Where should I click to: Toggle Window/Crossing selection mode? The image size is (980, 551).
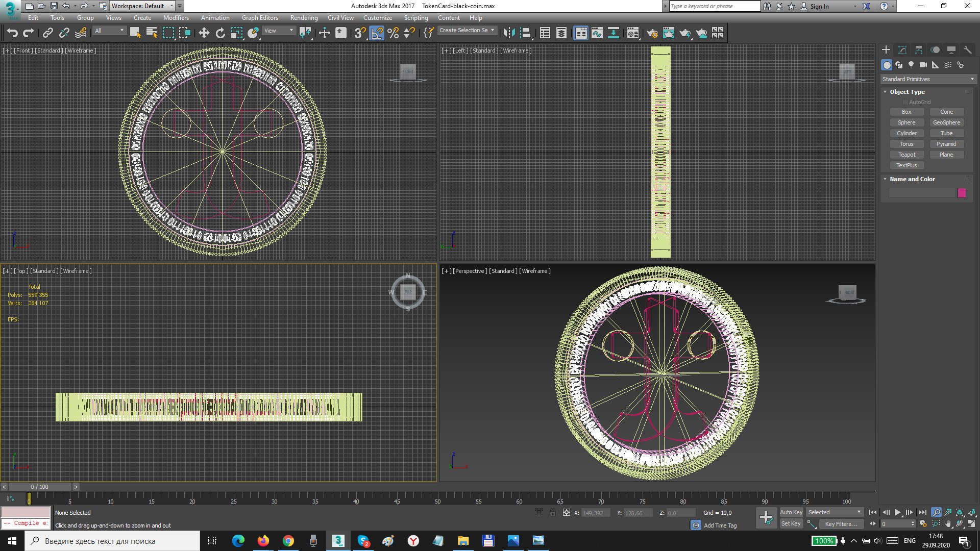(184, 33)
